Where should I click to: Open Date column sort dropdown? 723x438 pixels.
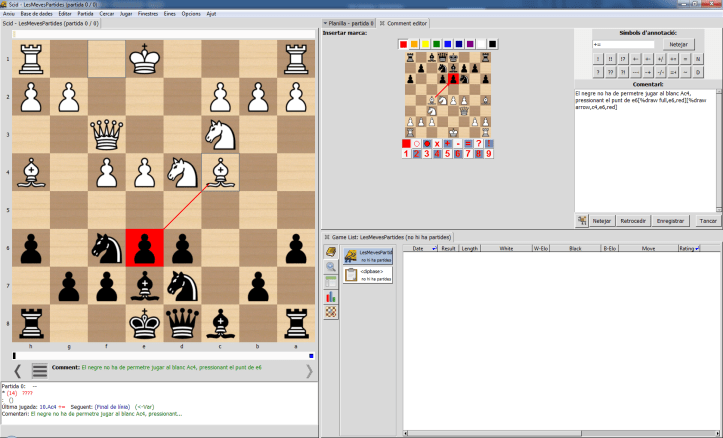(x=432, y=248)
